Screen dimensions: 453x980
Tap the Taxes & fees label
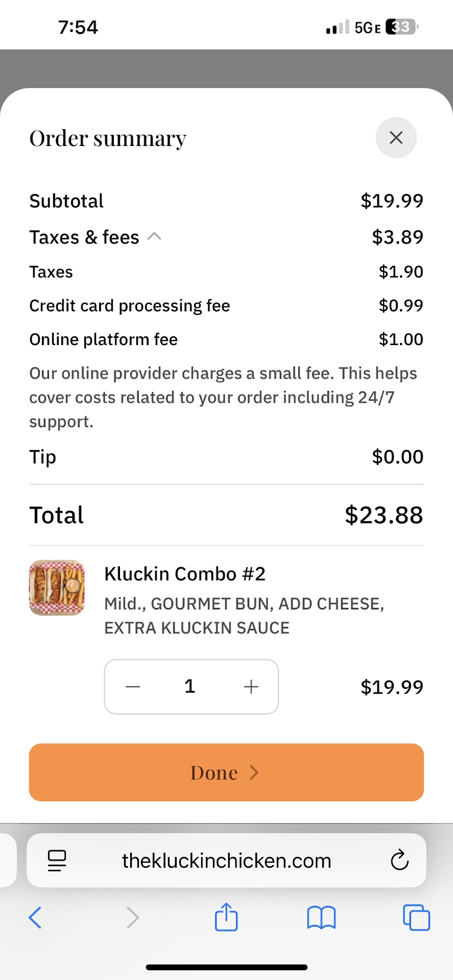84,237
